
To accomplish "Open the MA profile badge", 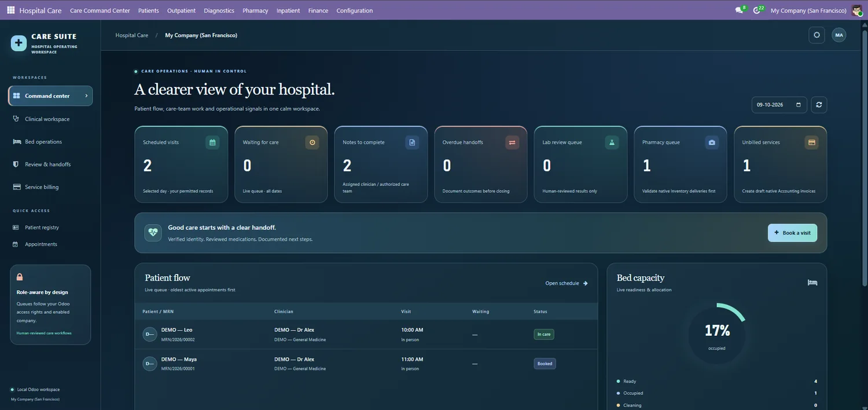I will pyautogui.click(x=838, y=35).
